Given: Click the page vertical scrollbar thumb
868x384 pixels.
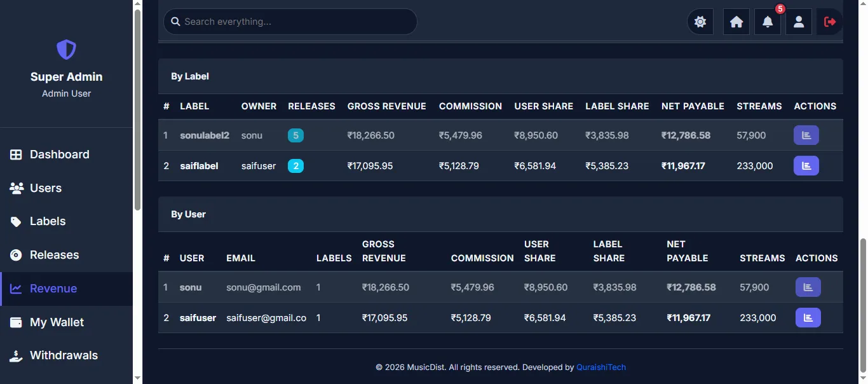Looking at the screenshot, I should pyautogui.click(x=862, y=306).
